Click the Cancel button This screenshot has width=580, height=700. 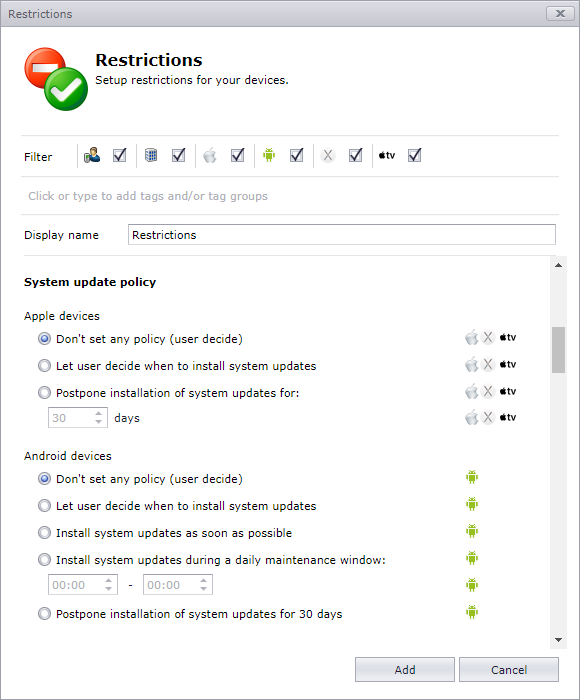pyautogui.click(x=509, y=670)
